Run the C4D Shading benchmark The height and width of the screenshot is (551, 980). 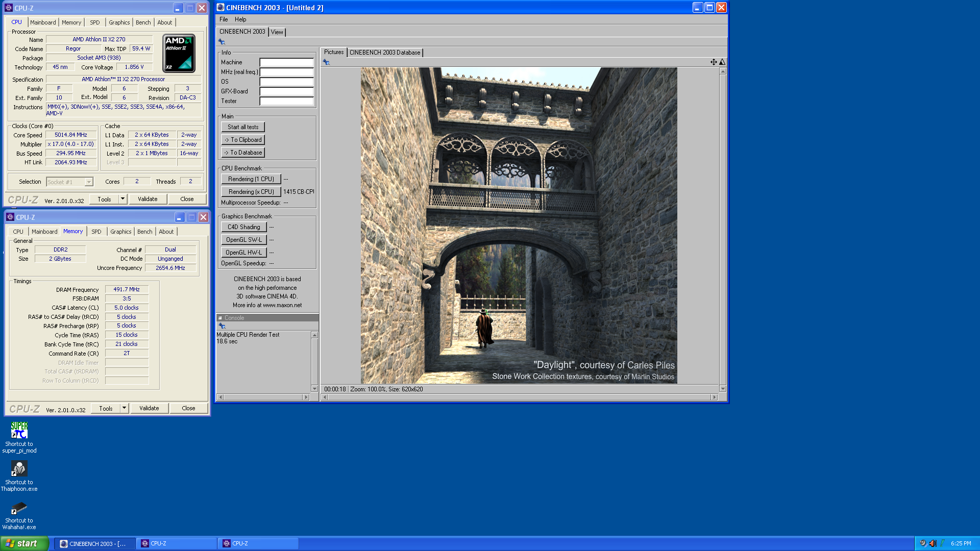[244, 227]
